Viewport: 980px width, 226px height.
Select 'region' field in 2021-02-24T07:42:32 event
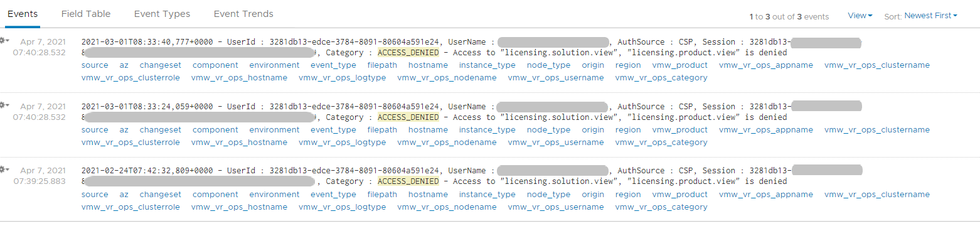[628, 194]
